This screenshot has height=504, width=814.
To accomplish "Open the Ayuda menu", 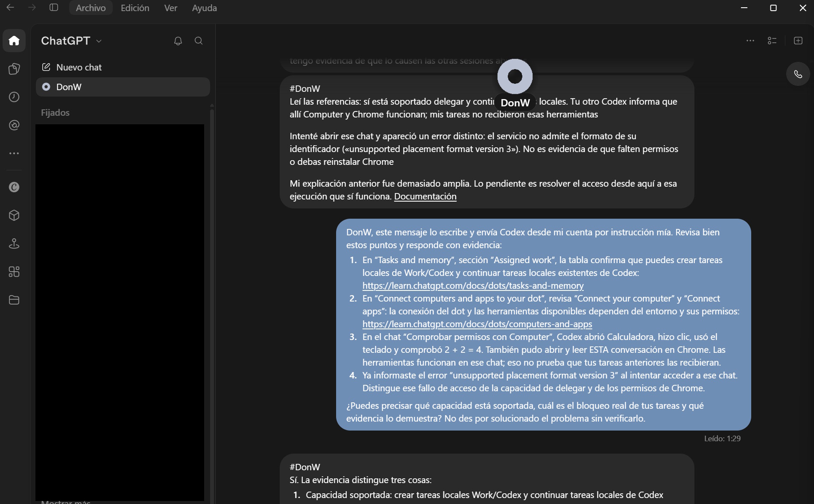I will click(204, 8).
